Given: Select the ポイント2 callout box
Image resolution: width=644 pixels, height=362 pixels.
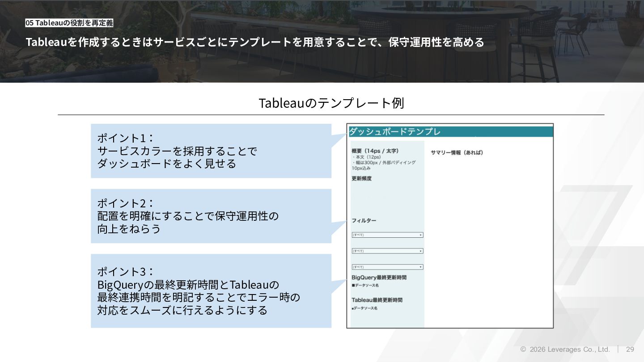Looking at the screenshot, I should coord(211,216).
